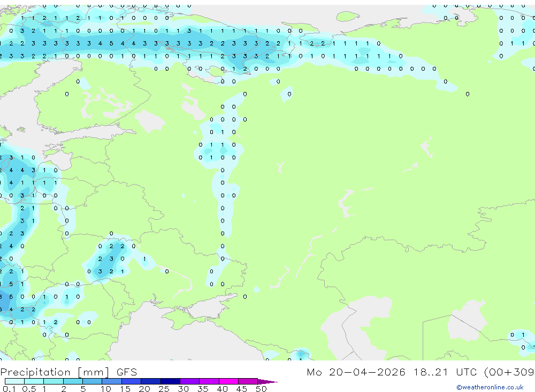Open the weatheronline.co.uk link
Image resolution: width=535 pixels, height=392 pixels.
[490, 387]
